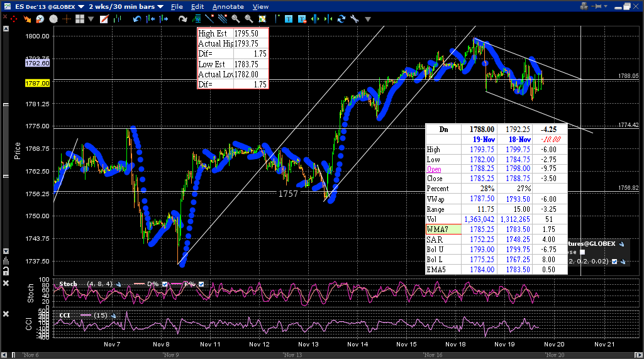
Task: Select the blue T text annotation tool
Action: 289,19
